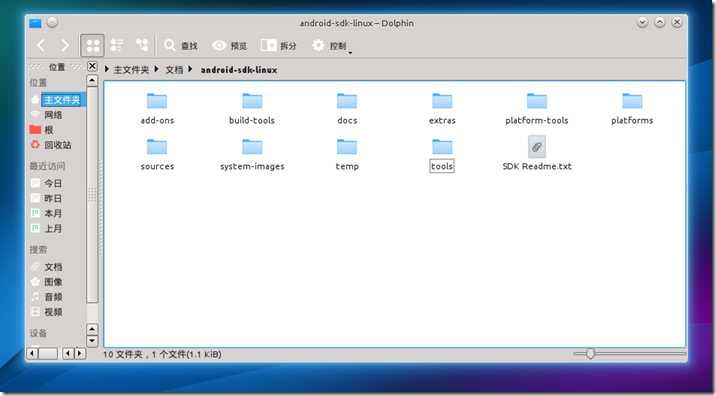Select the add-ons folder
716x396 pixels.
(x=157, y=109)
